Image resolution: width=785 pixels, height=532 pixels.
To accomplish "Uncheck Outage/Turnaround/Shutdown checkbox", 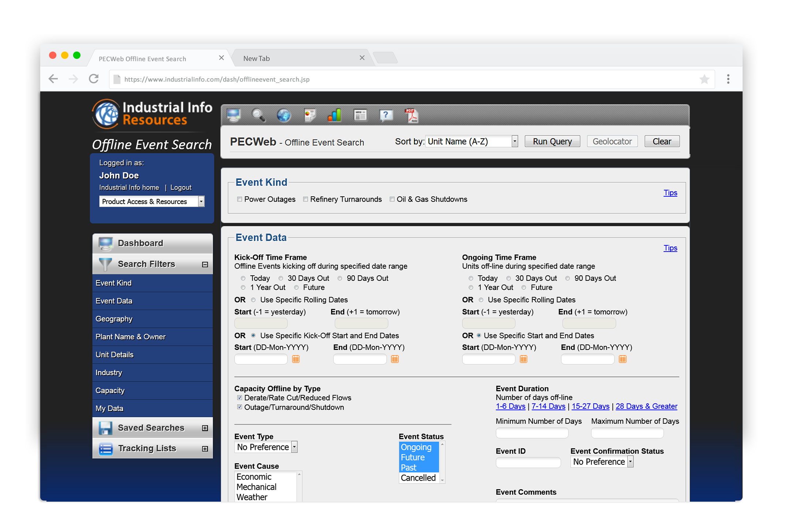I will (240, 407).
